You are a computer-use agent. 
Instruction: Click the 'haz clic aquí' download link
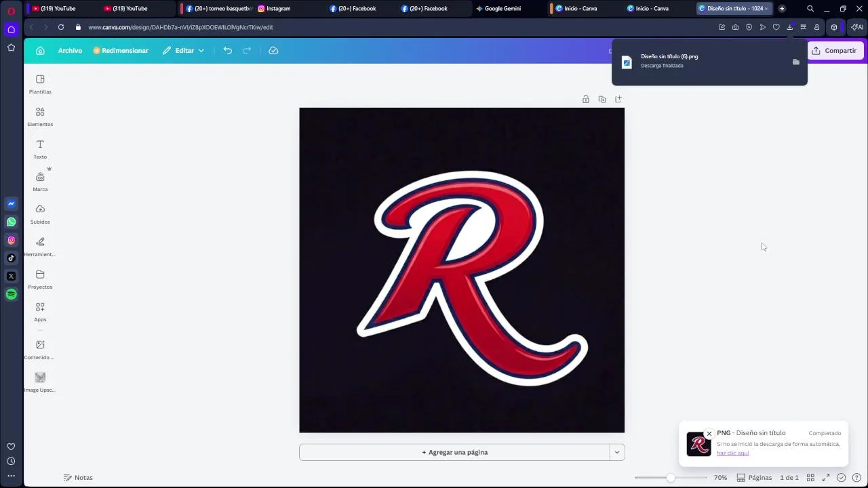coord(733,453)
